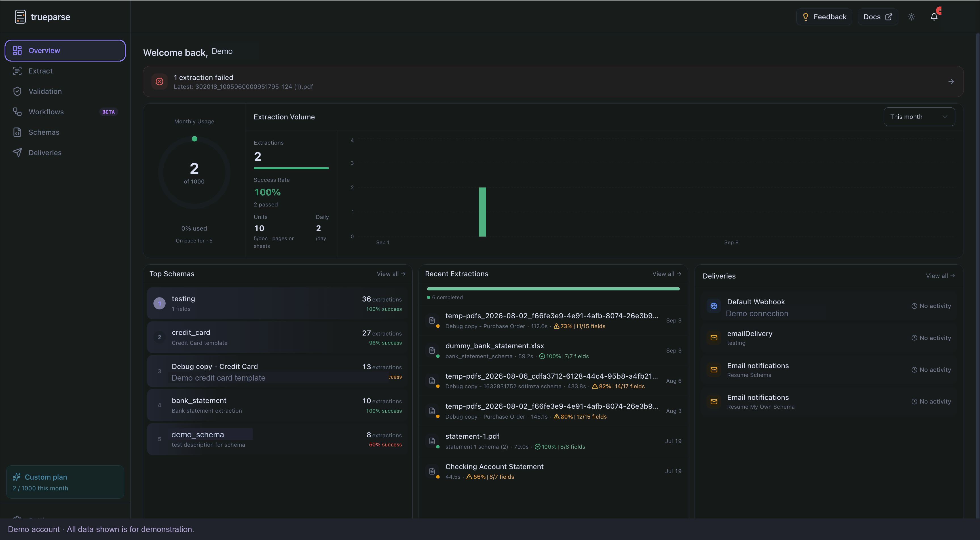The height and width of the screenshot is (540, 980).
Task: Open failed extraction details arrow
Action: pyautogui.click(x=951, y=81)
